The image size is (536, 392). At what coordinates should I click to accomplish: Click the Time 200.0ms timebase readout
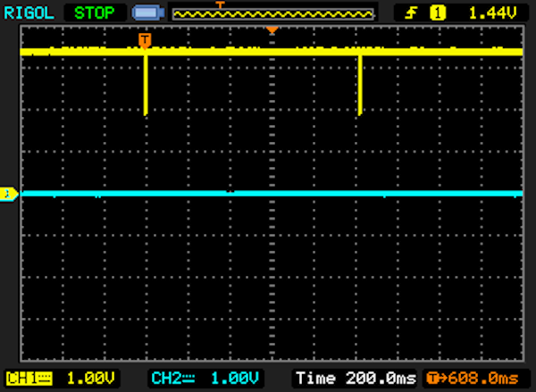click(356, 379)
